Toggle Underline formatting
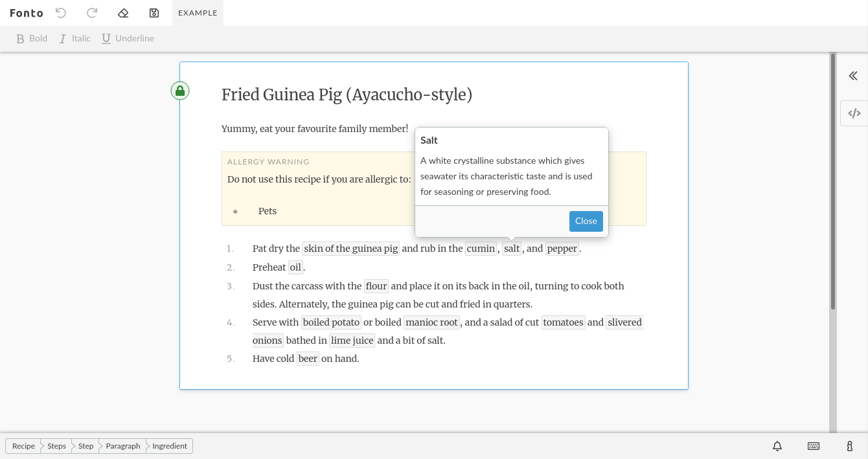 127,38
